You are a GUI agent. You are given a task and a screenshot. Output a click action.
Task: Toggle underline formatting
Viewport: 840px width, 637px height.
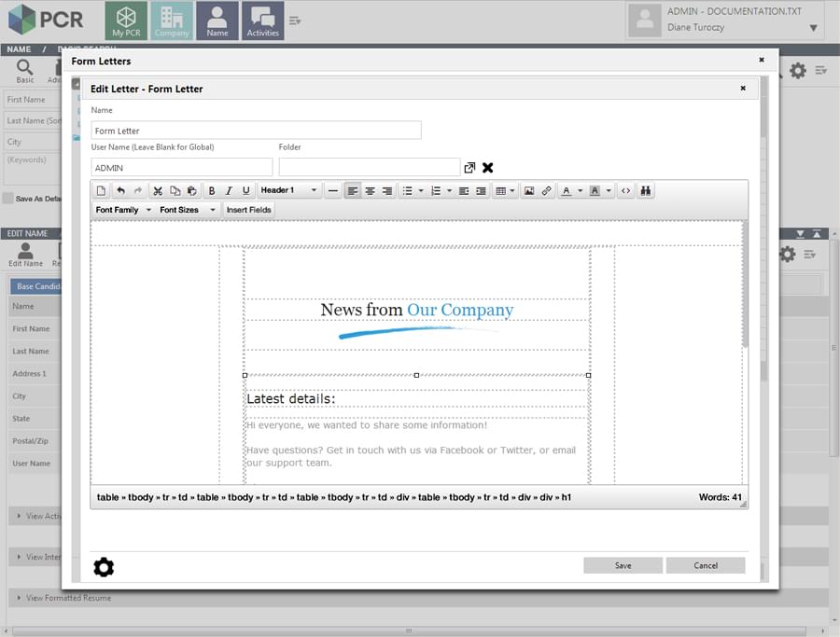pos(245,190)
